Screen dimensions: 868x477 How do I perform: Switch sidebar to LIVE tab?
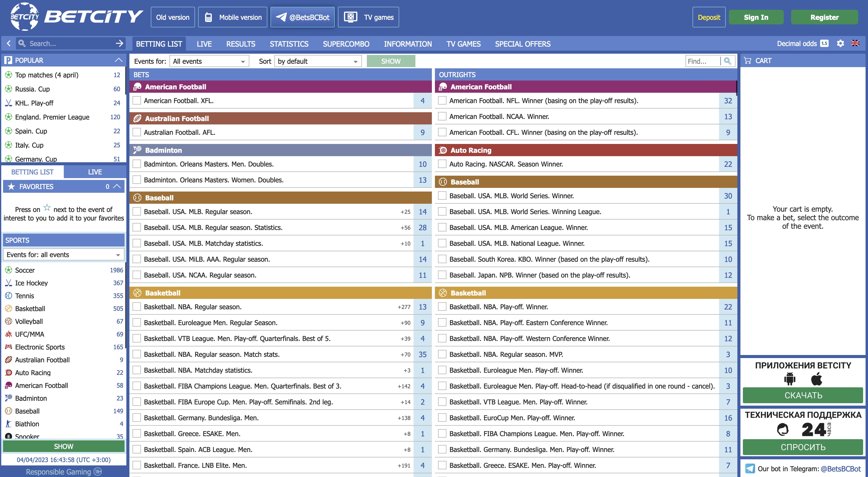(95, 172)
